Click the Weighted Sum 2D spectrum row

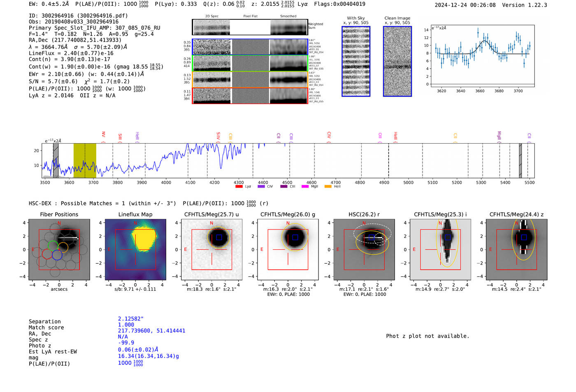coord(250,27)
